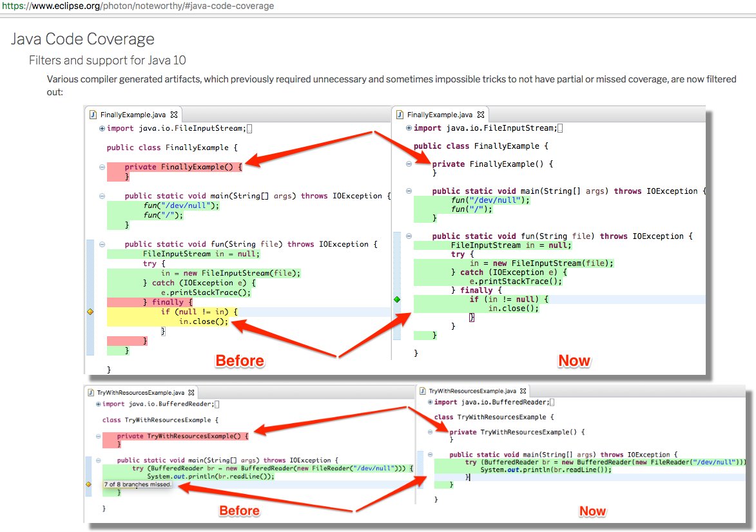Close the Now TryWithResourcesExample.java tab
Viewport: 756px width, 532px height.
(x=523, y=391)
